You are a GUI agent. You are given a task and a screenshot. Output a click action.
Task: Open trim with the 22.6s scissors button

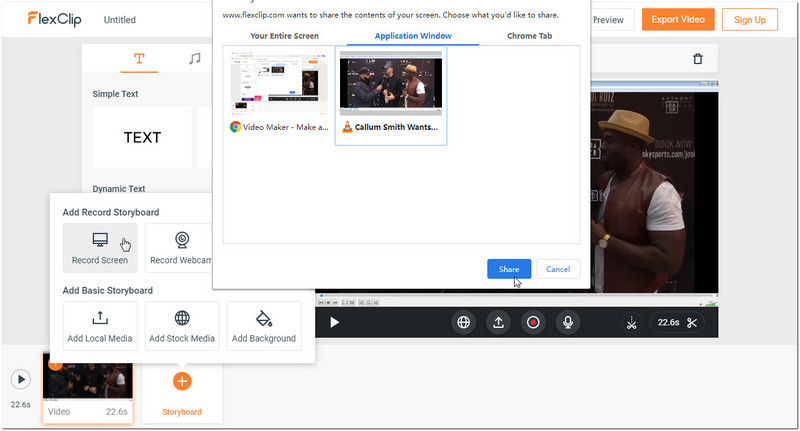(x=677, y=322)
